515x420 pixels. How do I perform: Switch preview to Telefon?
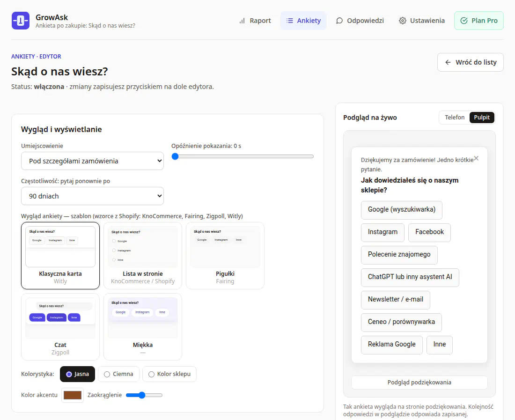tap(455, 118)
